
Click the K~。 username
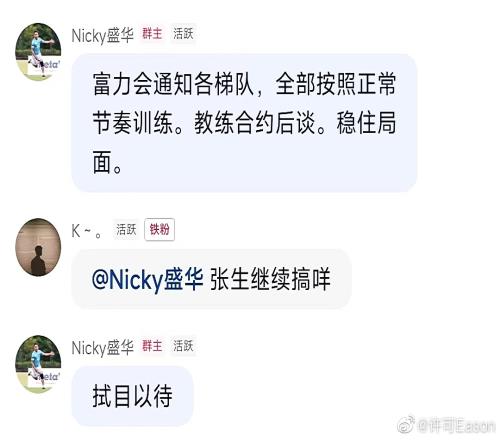pos(87,231)
